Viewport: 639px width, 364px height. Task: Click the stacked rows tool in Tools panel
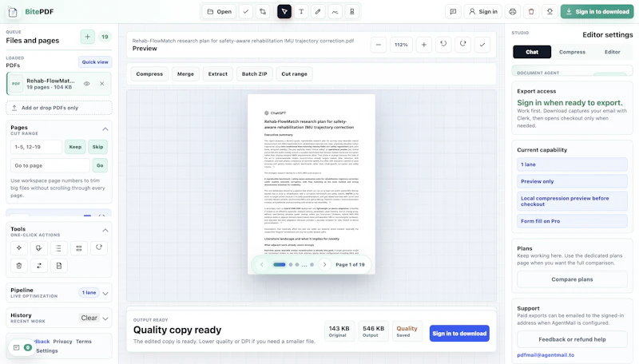tap(78, 248)
